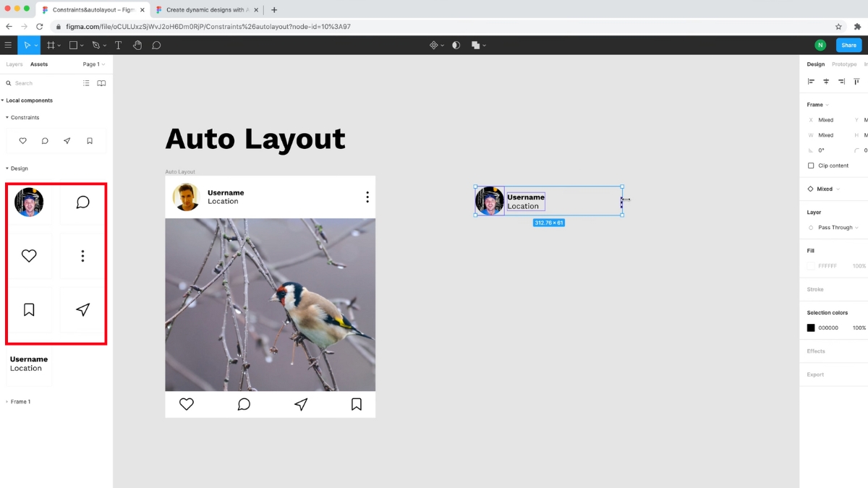Open the team library book icon
This screenshot has width=868, height=488.
(x=101, y=83)
